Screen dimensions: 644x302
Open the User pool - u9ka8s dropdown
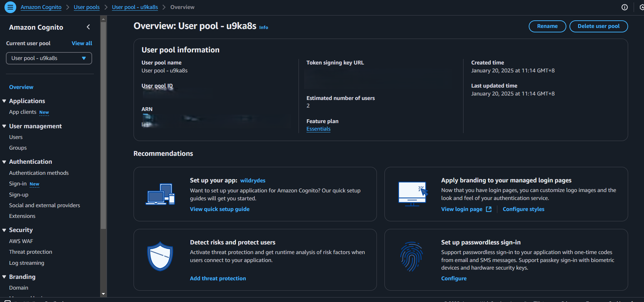coord(49,58)
